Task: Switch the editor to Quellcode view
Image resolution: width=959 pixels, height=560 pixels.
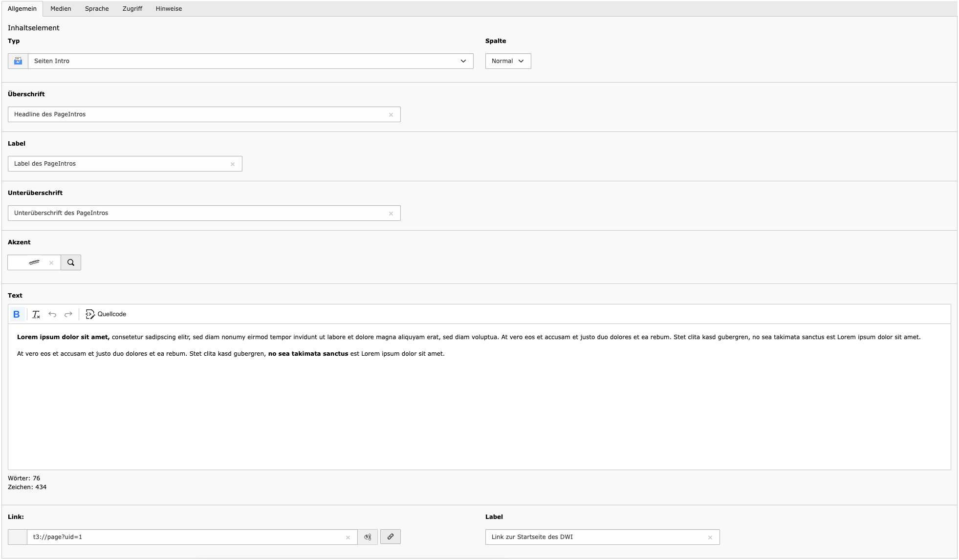Action: (x=106, y=314)
